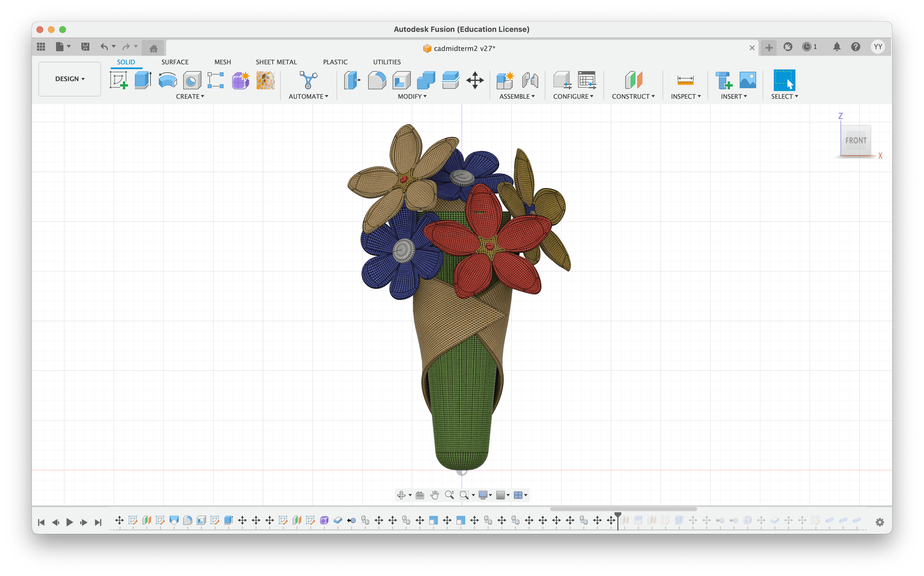The height and width of the screenshot is (576, 924).
Task: Switch to the SHEET METAL tab
Action: point(276,62)
